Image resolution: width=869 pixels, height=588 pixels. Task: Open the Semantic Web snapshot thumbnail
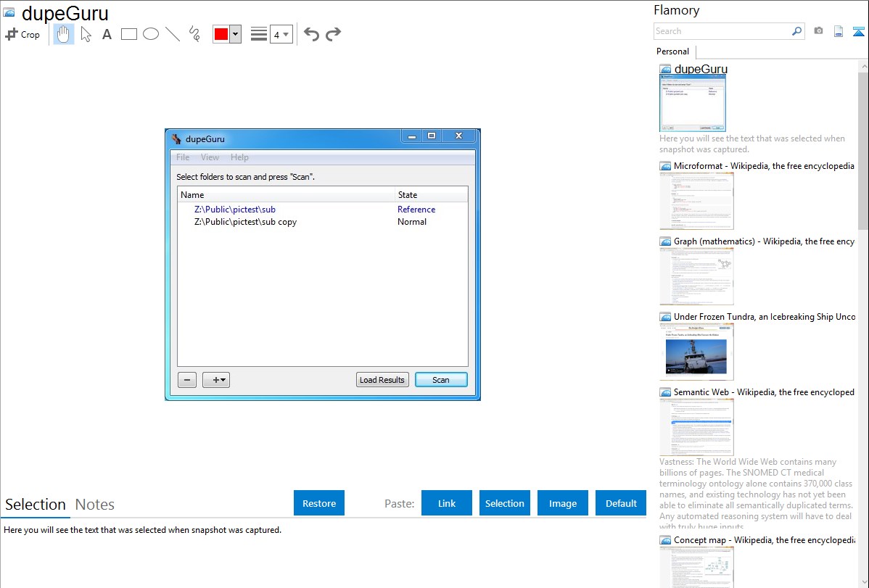click(696, 427)
